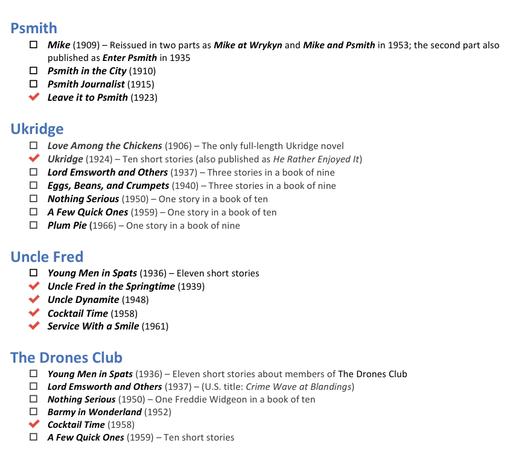Click the checkmark next to Service With a Smile

(34, 325)
